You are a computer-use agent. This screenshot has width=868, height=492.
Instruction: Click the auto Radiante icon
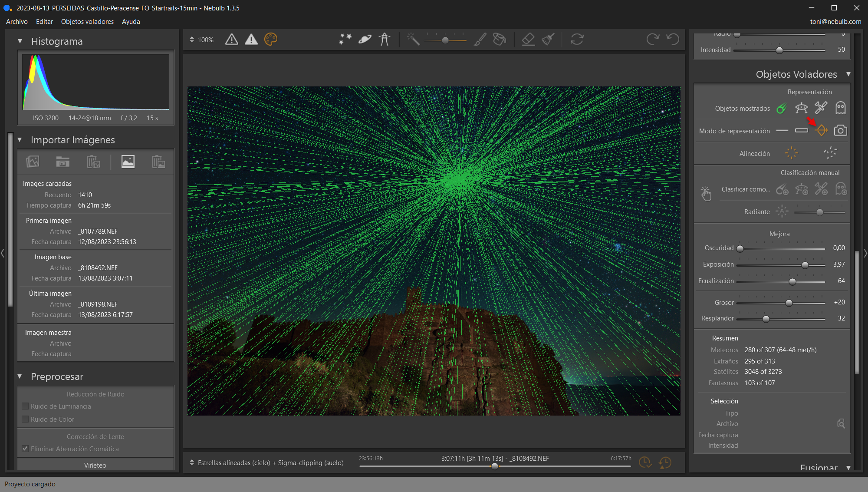[782, 211]
